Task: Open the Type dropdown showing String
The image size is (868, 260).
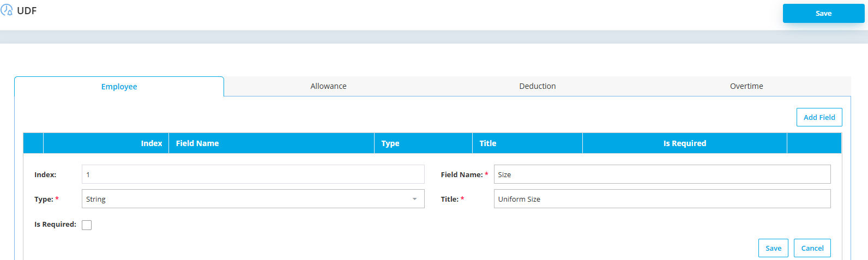Action: (253, 199)
